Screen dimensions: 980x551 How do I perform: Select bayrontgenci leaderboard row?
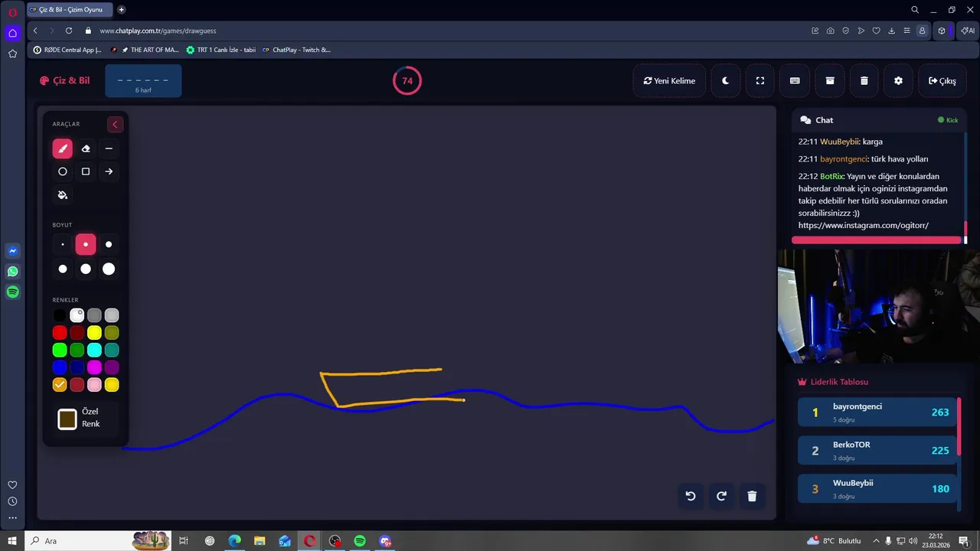(x=877, y=412)
